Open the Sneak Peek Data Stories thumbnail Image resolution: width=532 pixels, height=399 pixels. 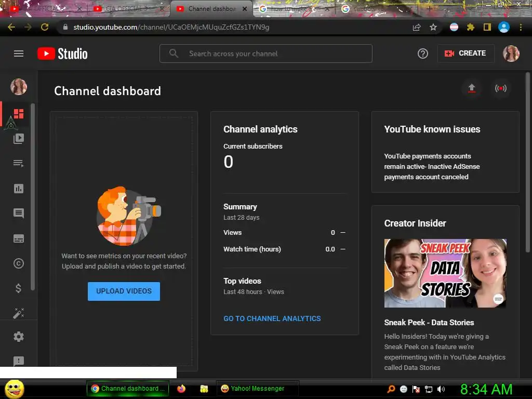coord(445,273)
